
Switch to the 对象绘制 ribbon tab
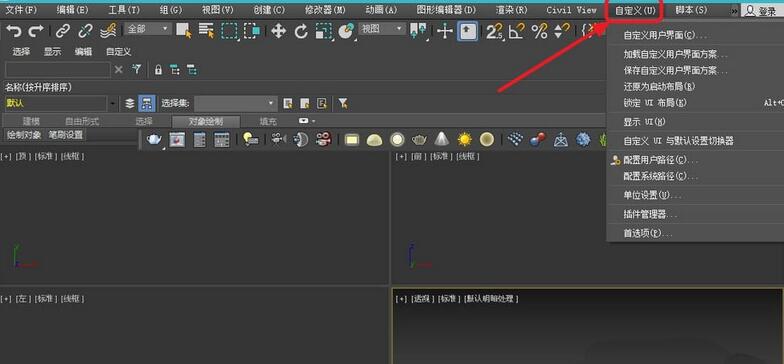click(206, 122)
